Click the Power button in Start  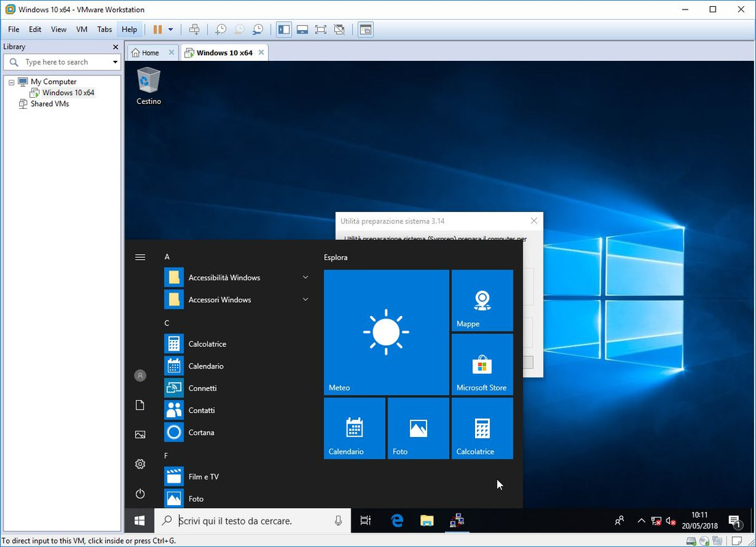pos(140,494)
